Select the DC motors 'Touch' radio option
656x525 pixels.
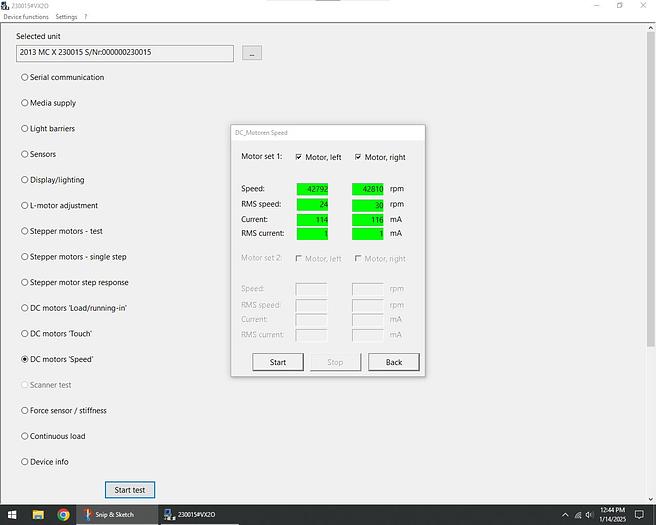[x=25, y=334]
